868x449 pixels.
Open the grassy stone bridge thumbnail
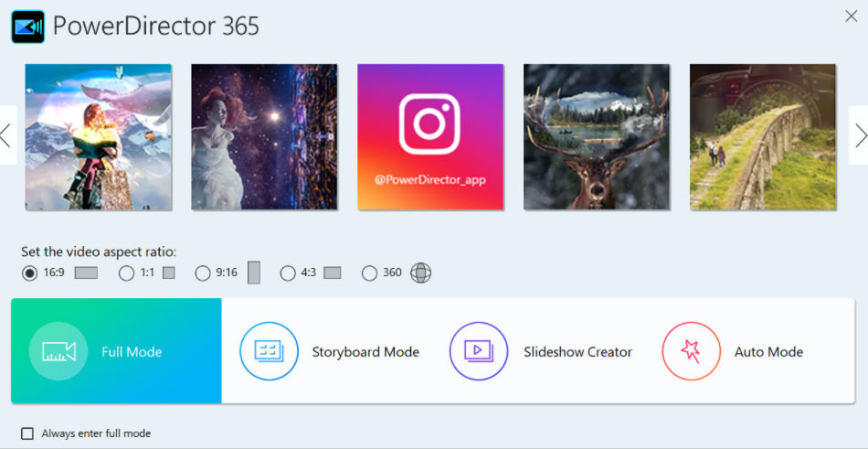pyautogui.click(x=763, y=137)
